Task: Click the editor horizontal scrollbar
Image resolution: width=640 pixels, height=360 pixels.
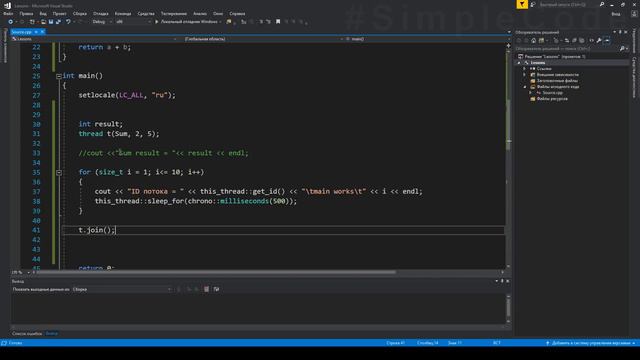Action: tap(216, 272)
